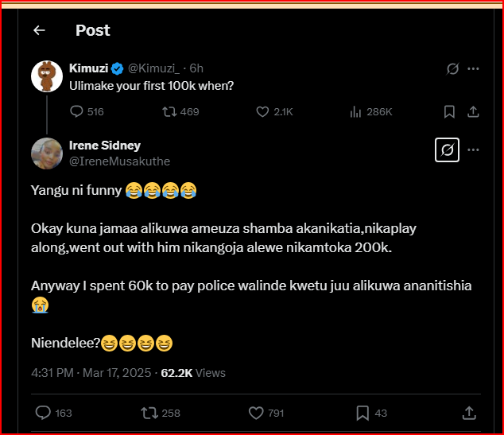
Task: Visit Kimuzi's profile name link
Action: [89, 68]
